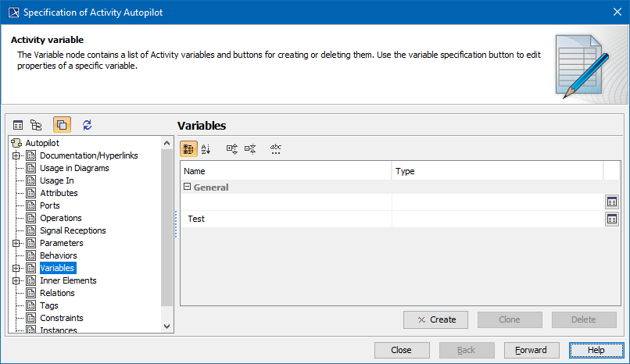Click the abc full-types display icon
Viewport: 630px width, 364px height.
click(x=275, y=148)
